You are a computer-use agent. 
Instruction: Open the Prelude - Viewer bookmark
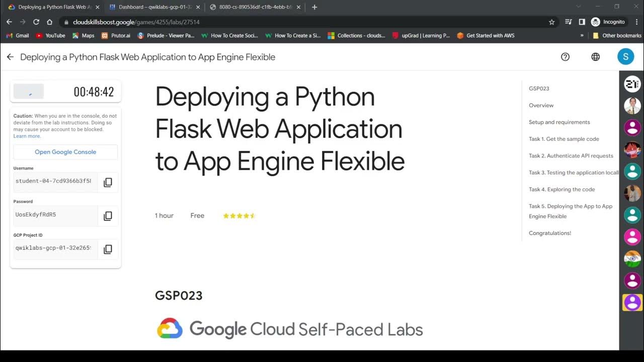point(166,36)
